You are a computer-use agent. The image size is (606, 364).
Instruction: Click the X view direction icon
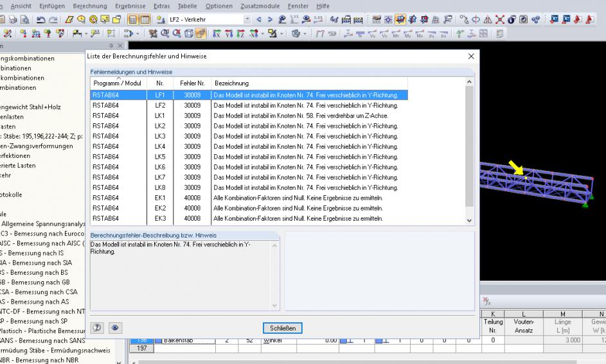tap(217, 33)
